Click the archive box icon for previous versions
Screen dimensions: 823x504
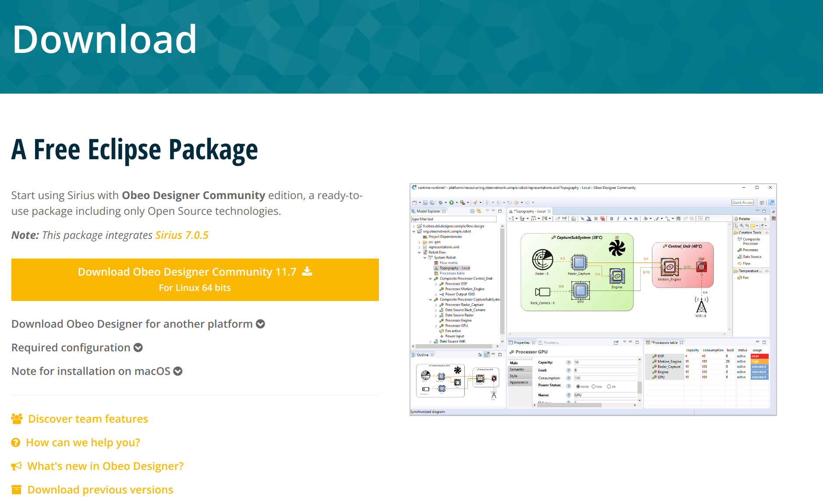coord(16,490)
